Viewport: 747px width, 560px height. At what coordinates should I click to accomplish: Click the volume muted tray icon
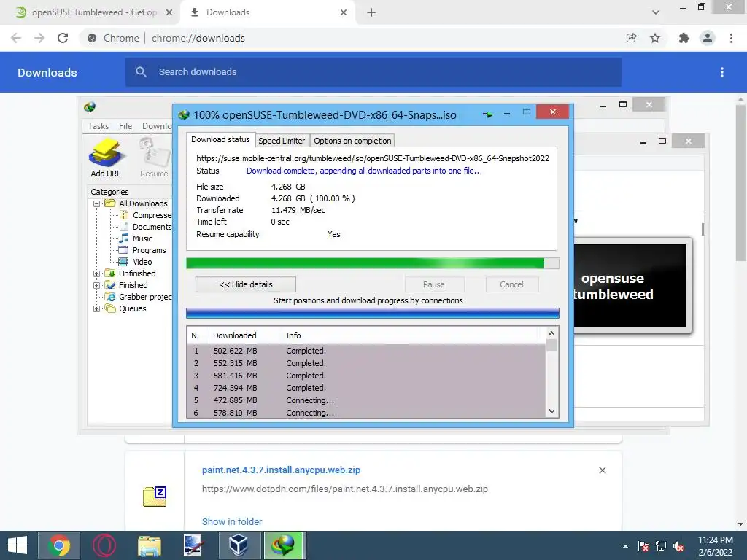(x=679, y=546)
